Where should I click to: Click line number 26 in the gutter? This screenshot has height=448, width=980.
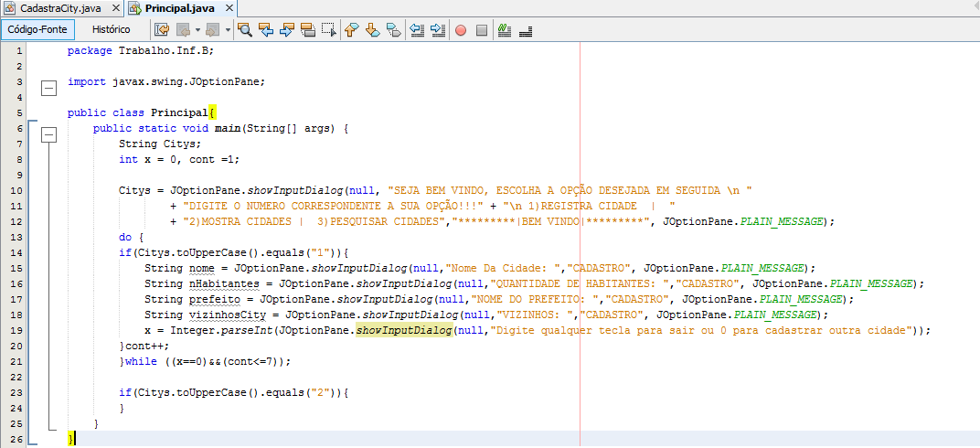coord(16,439)
